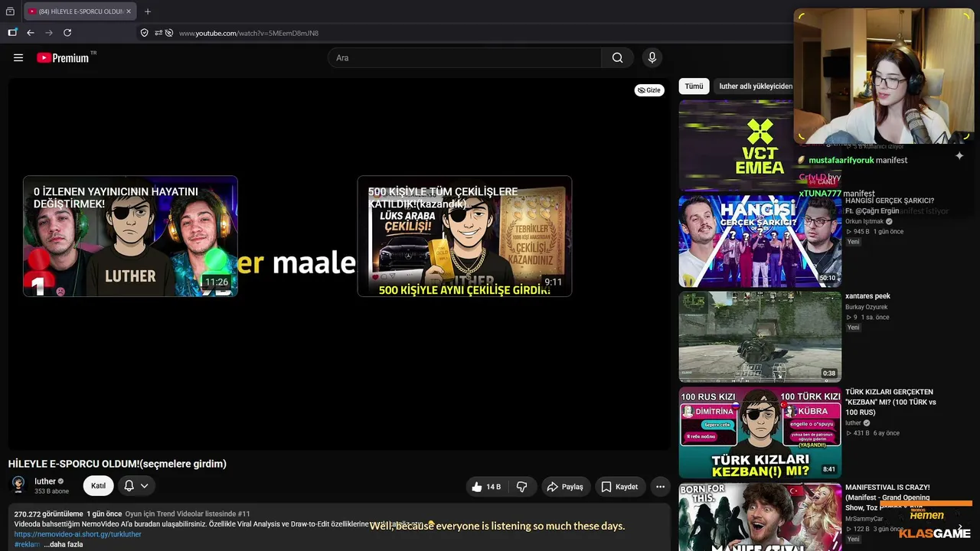
Task: Select the Tümü filter chip
Action: [x=694, y=86]
